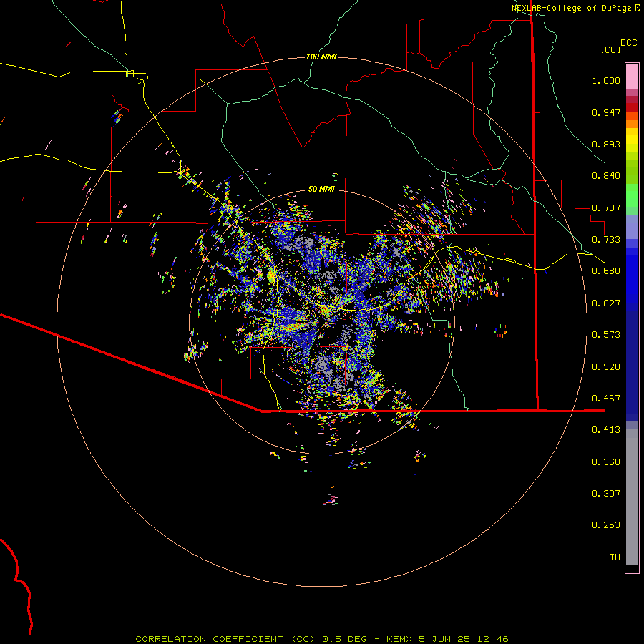Select the 0.947 scale value
Screen dimensions: 644x644
click(606, 112)
